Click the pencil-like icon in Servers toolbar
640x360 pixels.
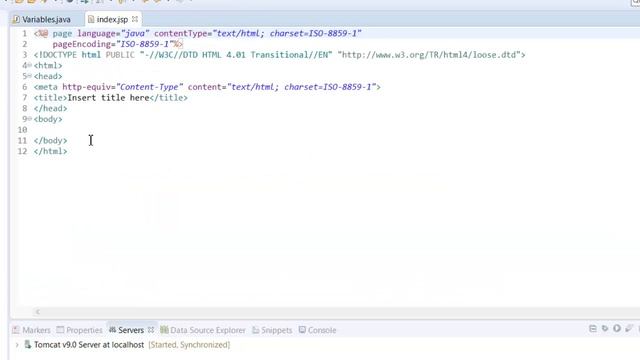629,328
